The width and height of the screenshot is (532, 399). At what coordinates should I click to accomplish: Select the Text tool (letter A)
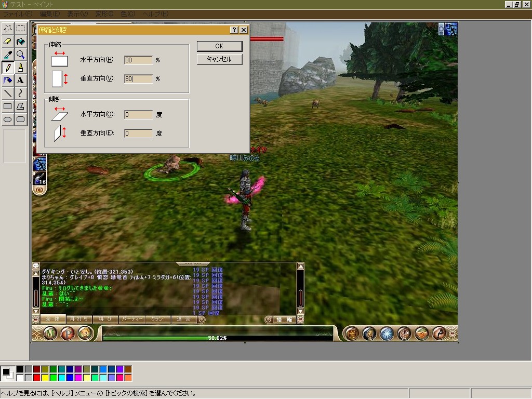21,81
